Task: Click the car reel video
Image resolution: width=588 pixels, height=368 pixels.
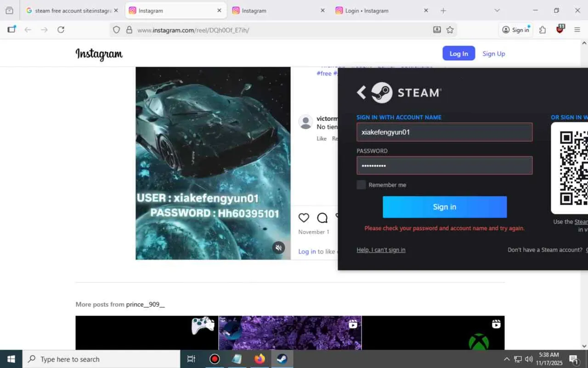Action: 213,163
